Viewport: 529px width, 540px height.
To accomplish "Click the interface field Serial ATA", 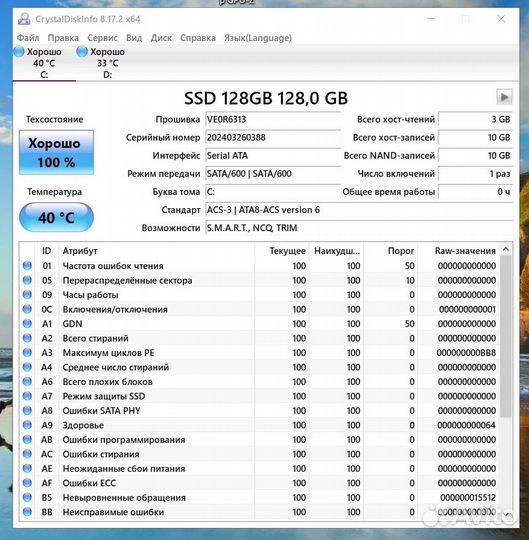I will [x=273, y=156].
